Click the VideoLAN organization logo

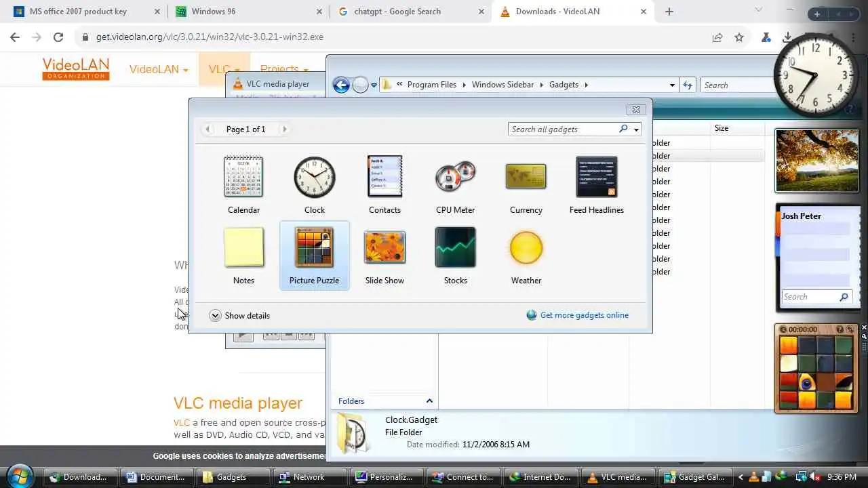point(76,68)
